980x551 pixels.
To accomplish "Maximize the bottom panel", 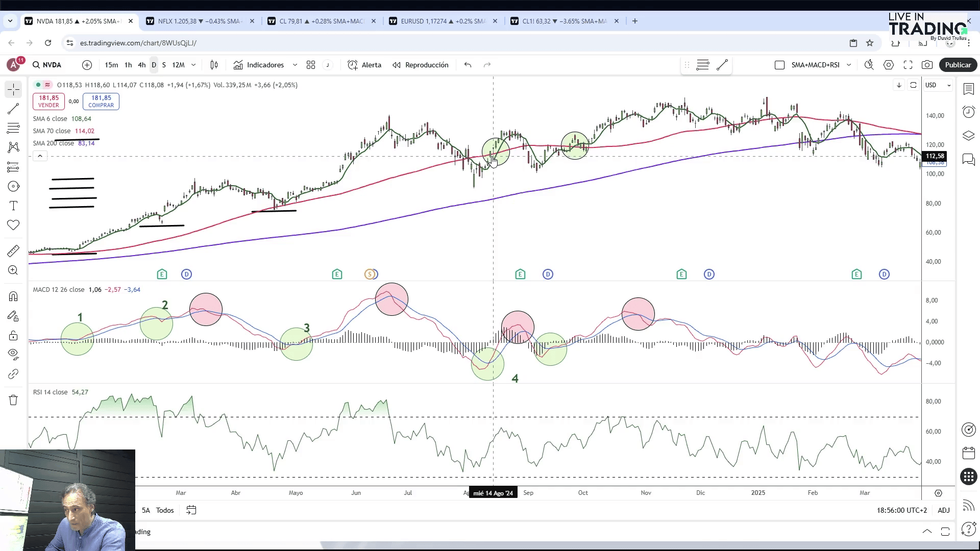I will (945, 531).
